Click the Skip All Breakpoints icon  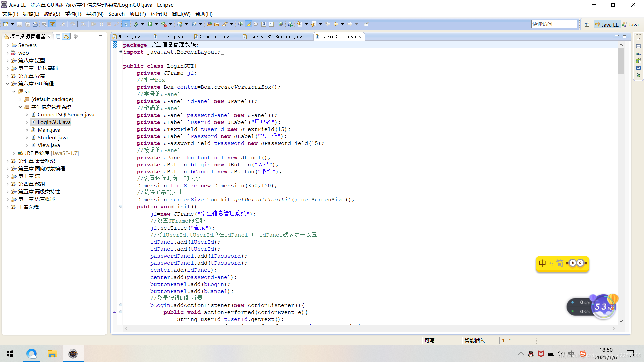[x=126, y=24]
